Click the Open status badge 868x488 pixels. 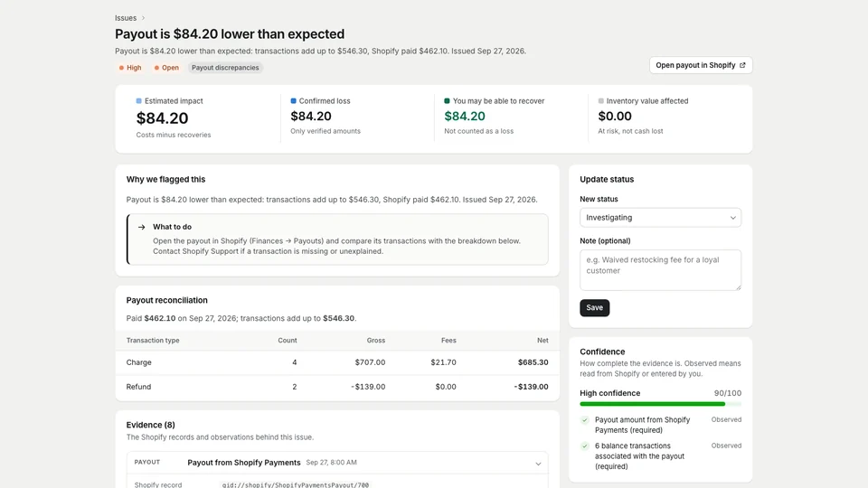(x=166, y=68)
